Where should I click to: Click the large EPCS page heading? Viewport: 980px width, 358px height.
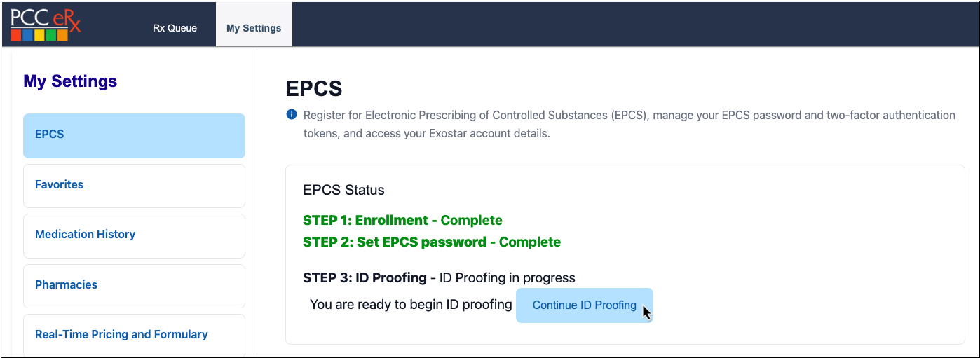coord(314,89)
